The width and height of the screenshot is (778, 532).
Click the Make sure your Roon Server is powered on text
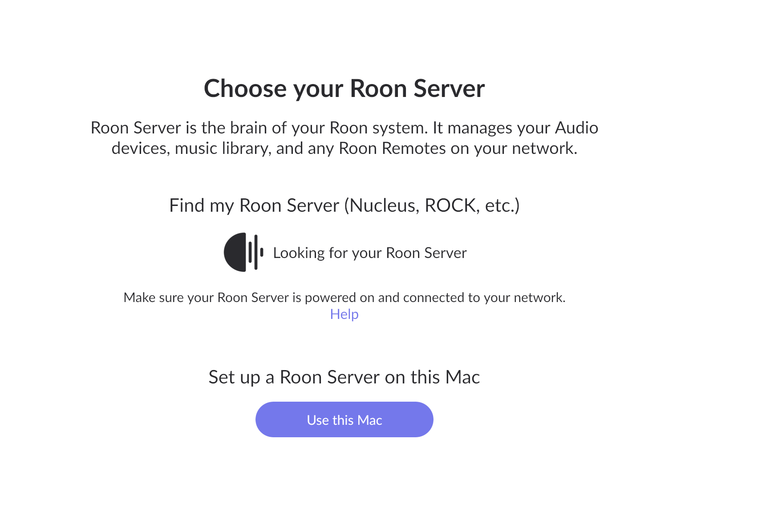(344, 297)
